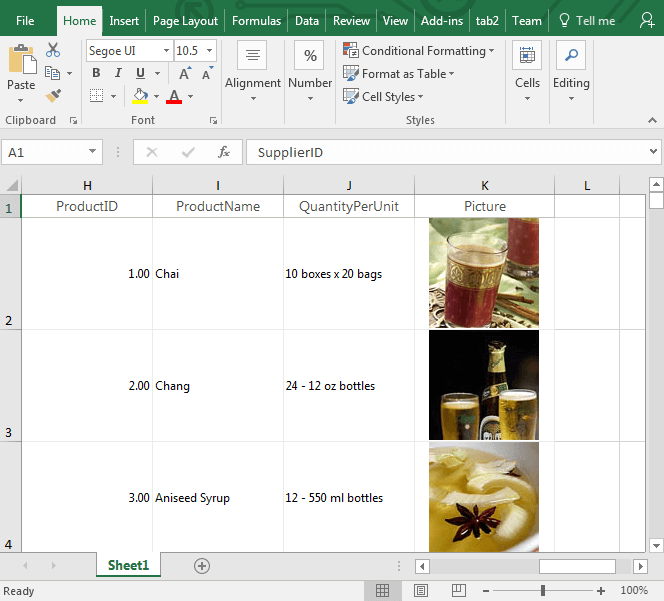Switch to Normal view icon
This screenshot has width=664, height=601.
click(x=382, y=590)
